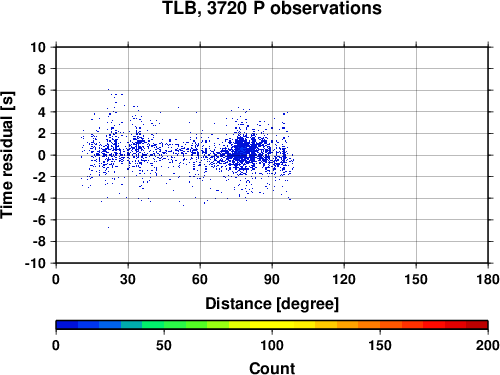This screenshot has width=500, height=375.
Task: Click the dark blue end of colorbar
Action: click(x=67, y=325)
